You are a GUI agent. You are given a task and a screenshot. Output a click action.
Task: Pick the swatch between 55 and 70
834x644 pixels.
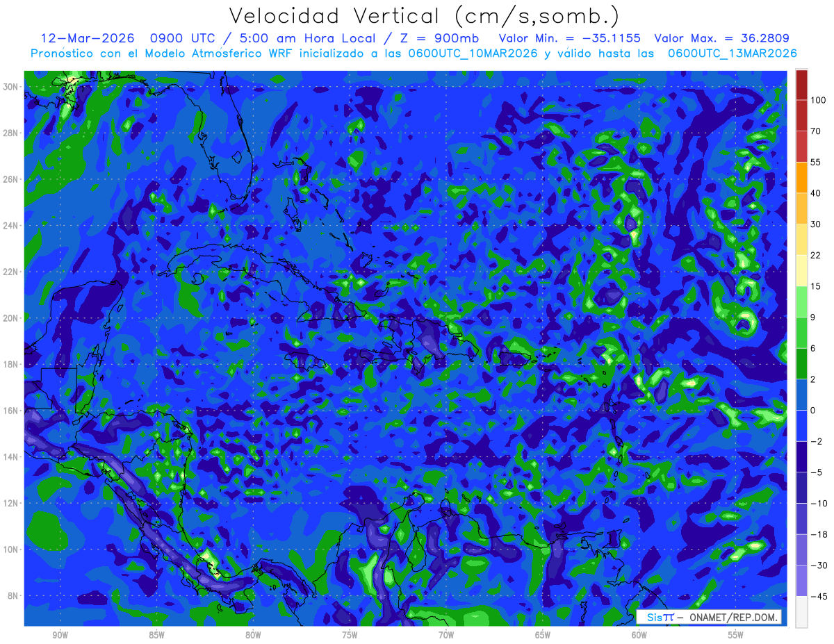pos(801,146)
